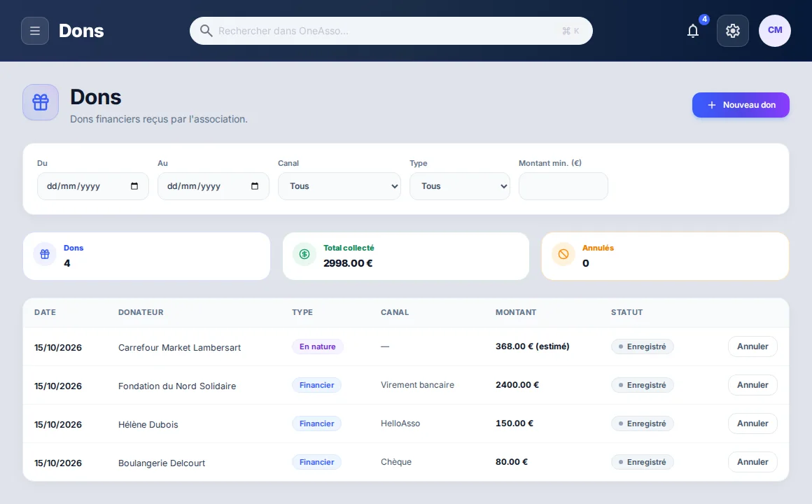Viewport: 812px width, 504px height.
Task: Open the CM user avatar menu
Action: [x=775, y=31]
